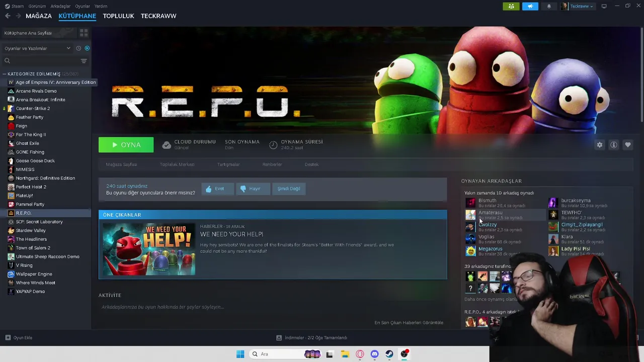The width and height of the screenshot is (644, 362).
Task: Select PlateUp! in library list
Action: (24, 196)
